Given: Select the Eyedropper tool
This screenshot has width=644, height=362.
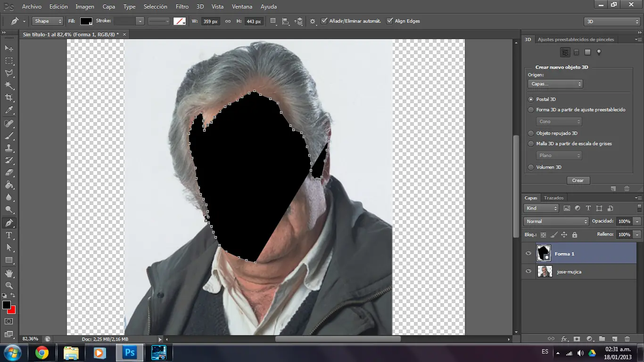Looking at the screenshot, I should click(x=9, y=110).
